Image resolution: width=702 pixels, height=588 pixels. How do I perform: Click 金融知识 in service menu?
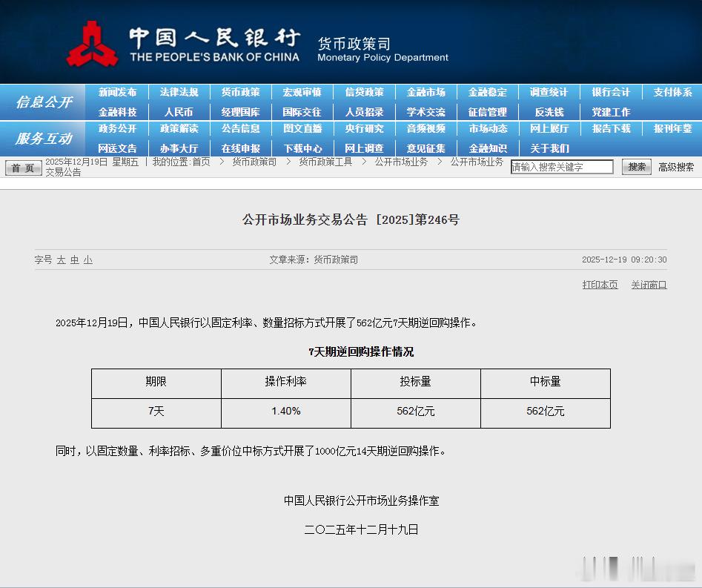click(x=488, y=148)
